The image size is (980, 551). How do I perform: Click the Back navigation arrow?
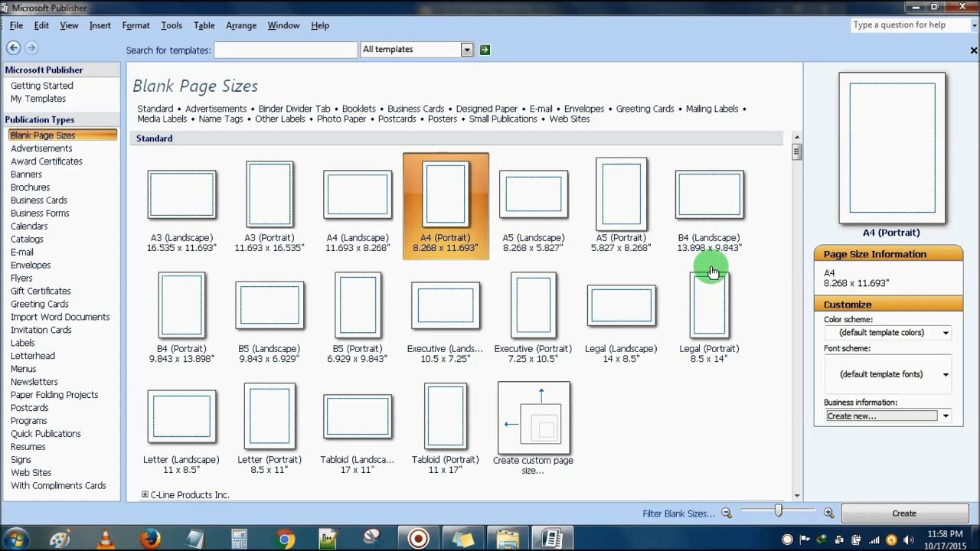(13, 47)
